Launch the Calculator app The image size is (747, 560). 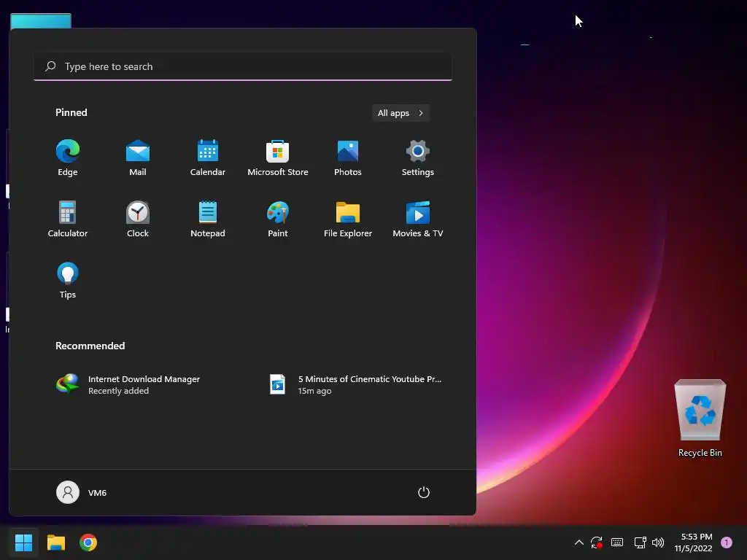pyautogui.click(x=68, y=219)
